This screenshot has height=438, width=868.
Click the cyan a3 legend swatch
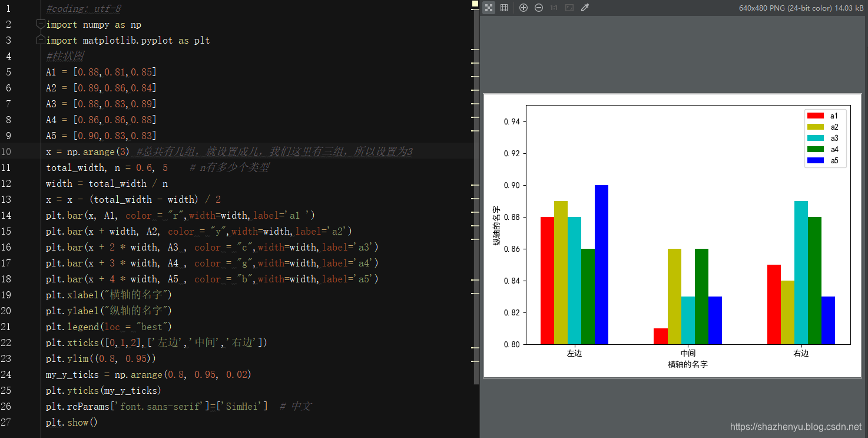click(x=816, y=138)
